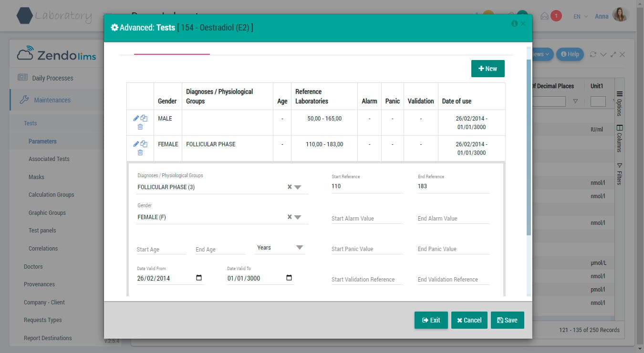Expand the Gender dropdown
This screenshot has height=353, width=644.
[x=298, y=217]
